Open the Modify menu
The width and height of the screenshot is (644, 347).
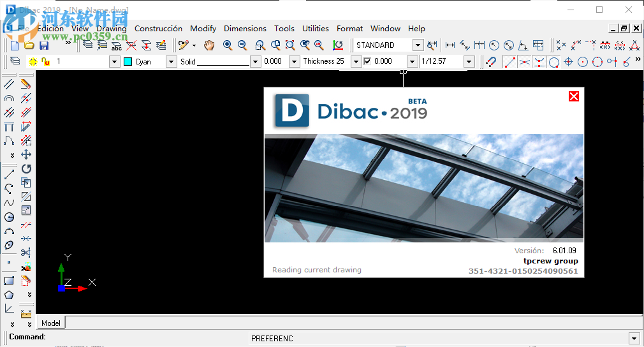click(x=203, y=28)
